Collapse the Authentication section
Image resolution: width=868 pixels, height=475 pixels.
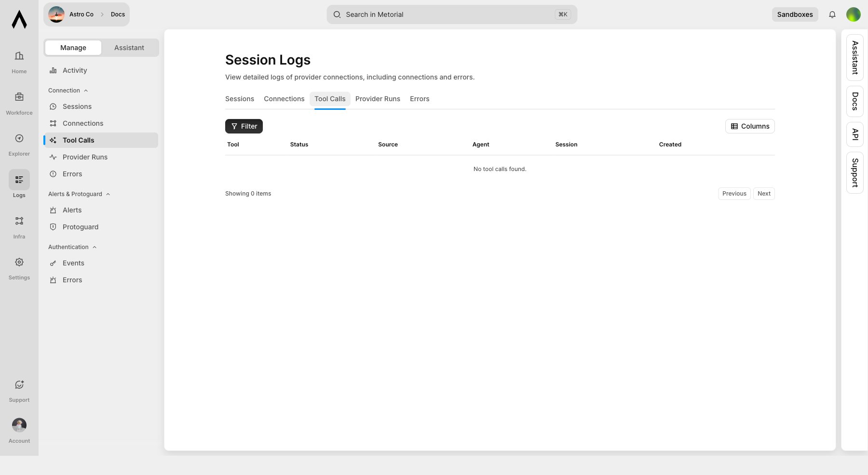[x=72, y=247]
